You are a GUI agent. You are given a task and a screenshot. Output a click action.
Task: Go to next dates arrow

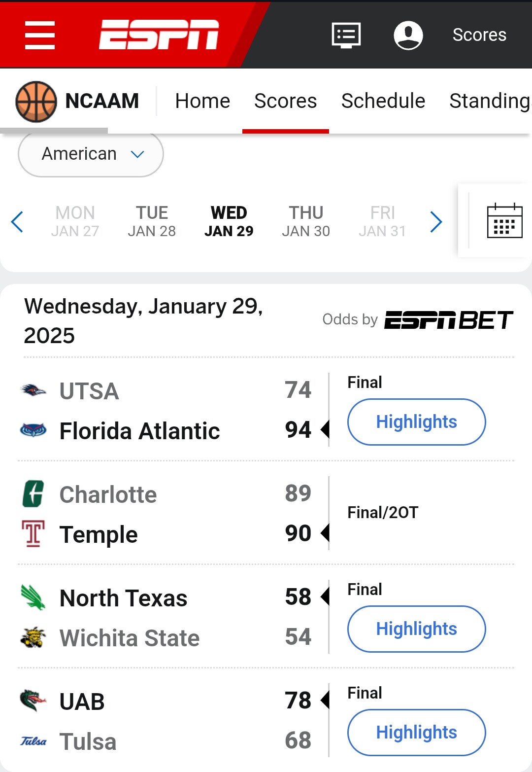tap(436, 221)
